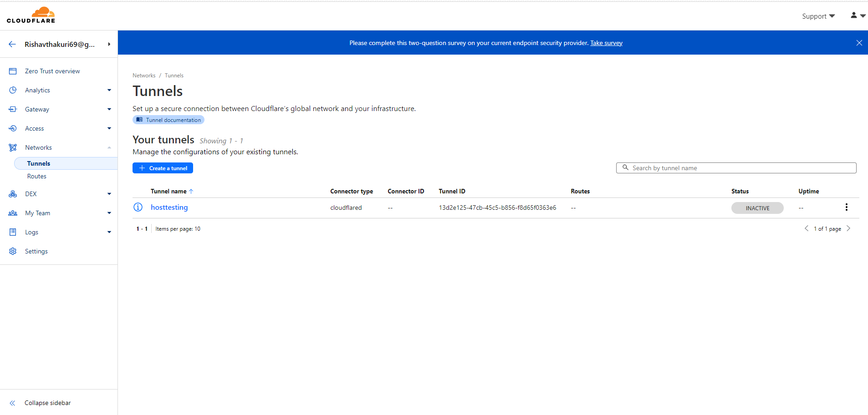Expand the Analytics section
The height and width of the screenshot is (415, 868).
109,90
